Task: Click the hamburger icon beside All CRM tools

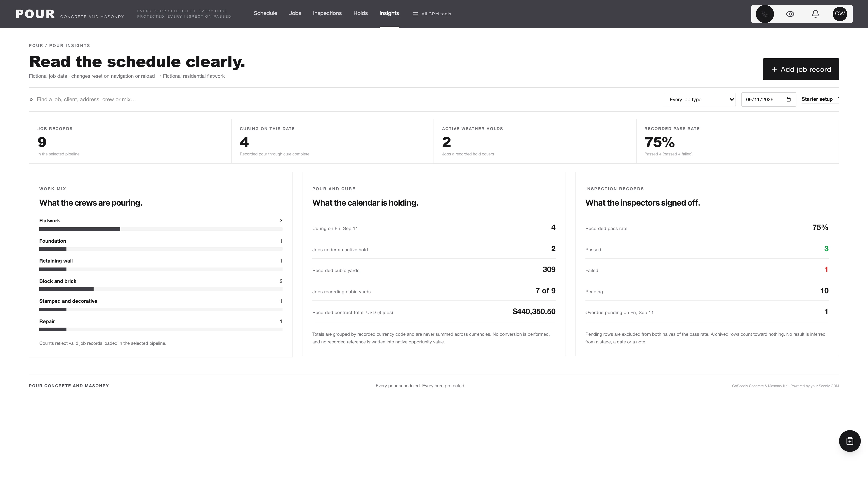Action: (x=415, y=14)
